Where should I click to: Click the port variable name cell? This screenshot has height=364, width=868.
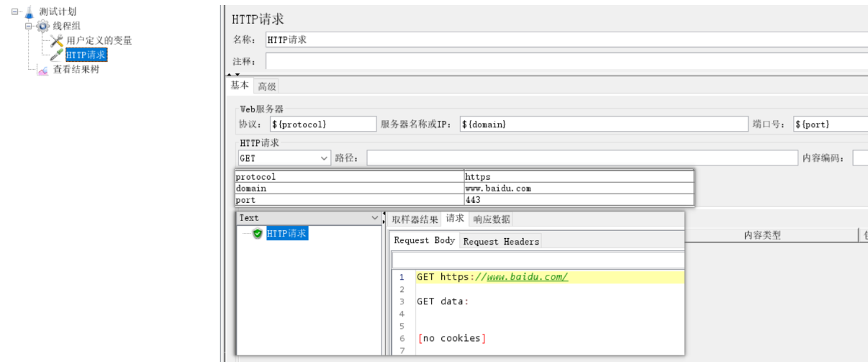point(350,200)
